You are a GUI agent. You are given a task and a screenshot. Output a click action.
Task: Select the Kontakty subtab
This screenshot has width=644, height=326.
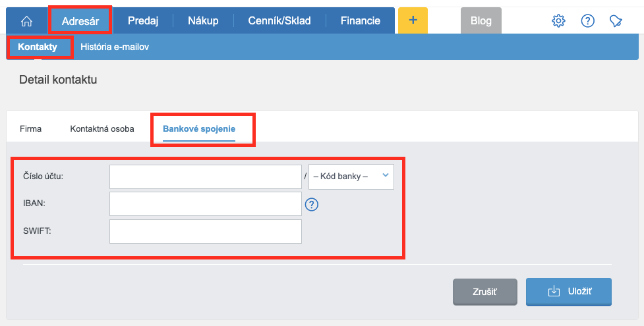click(38, 47)
